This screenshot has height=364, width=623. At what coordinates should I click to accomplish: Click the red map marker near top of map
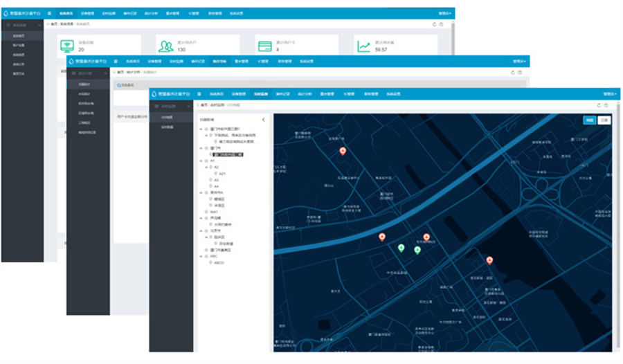tap(342, 150)
